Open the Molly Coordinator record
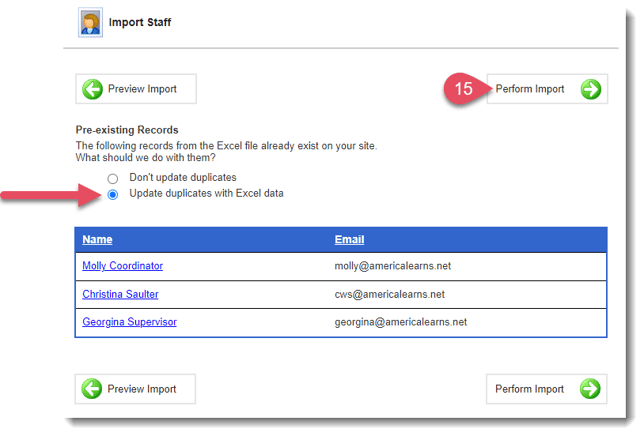Image resolution: width=644 pixels, height=436 pixels. 122,267
